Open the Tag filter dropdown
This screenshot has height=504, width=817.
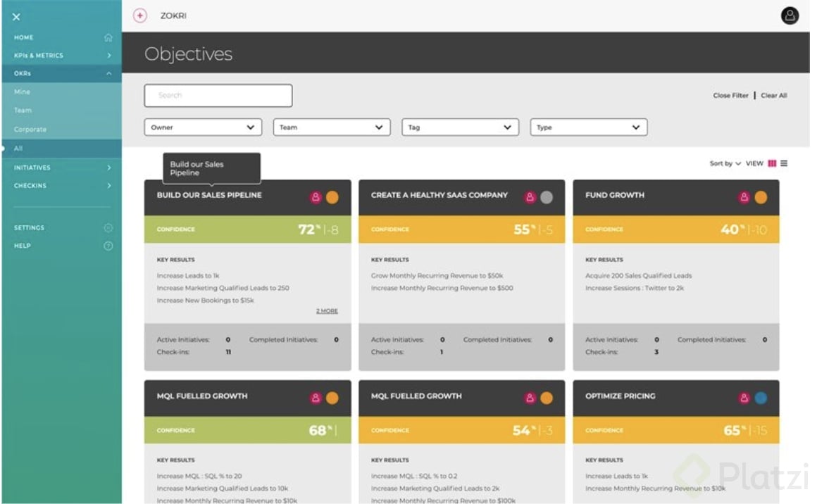[460, 127]
